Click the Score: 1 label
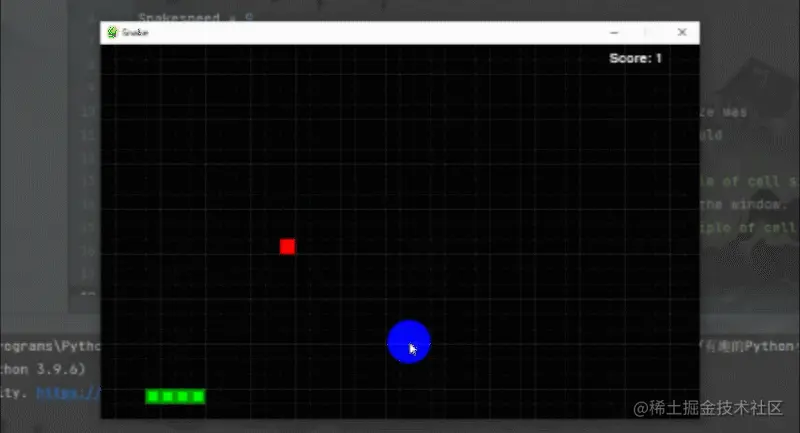 [635, 58]
